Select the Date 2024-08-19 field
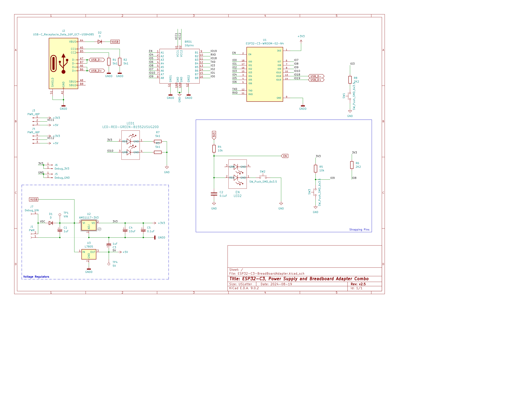 276,284
